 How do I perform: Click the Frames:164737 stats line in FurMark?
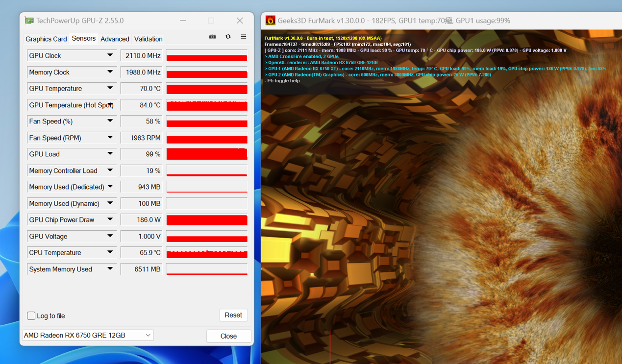[338, 44]
